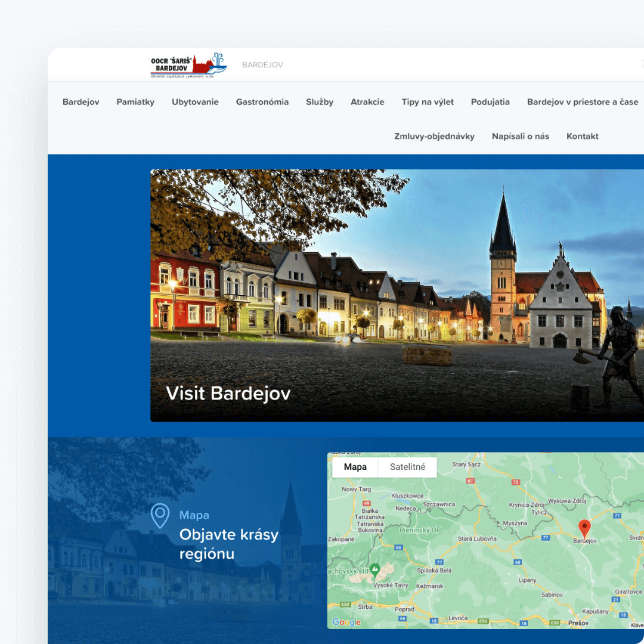644x644 pixels.
Task: Click the red Bardejov marker on the map
Action: [584, 528]
